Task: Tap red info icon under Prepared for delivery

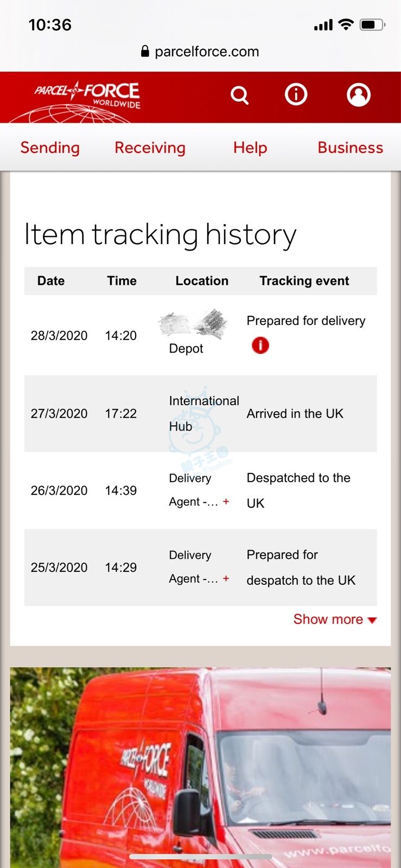Action: point(260,345)
